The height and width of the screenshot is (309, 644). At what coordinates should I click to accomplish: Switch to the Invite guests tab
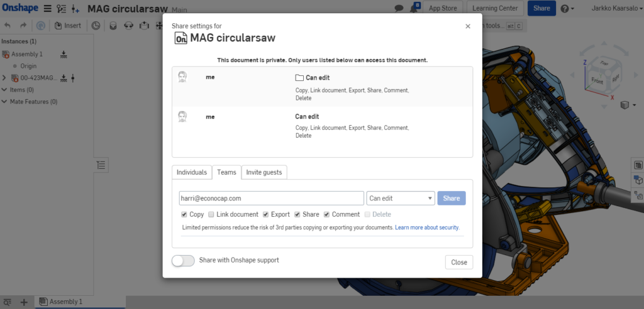pyautogui.click(x=264, y=172)
